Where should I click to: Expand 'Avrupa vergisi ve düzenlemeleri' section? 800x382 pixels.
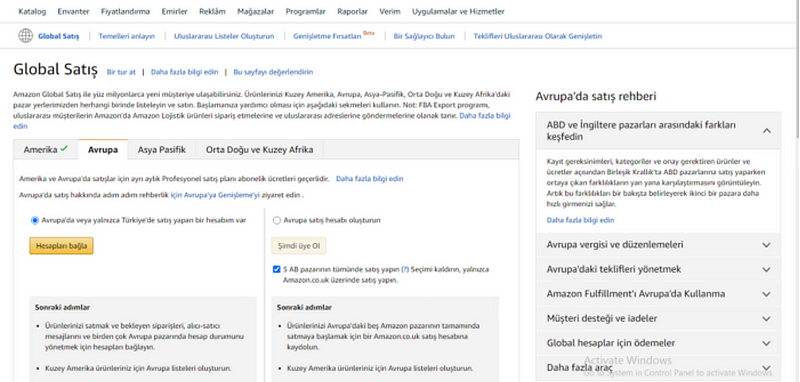click(x=658, y=245)
